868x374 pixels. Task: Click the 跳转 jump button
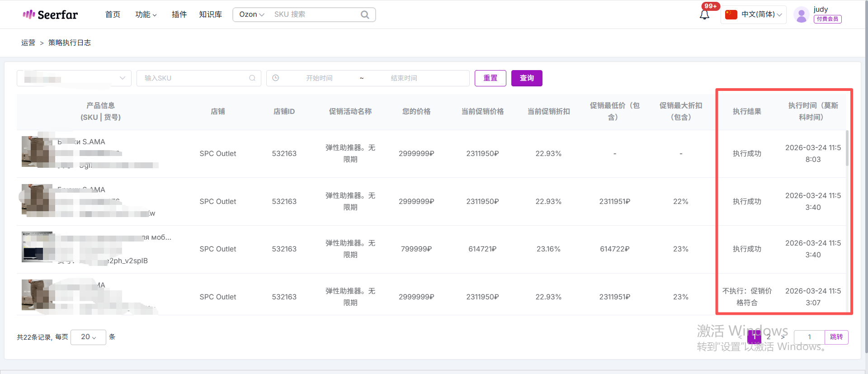coord(836,337)
